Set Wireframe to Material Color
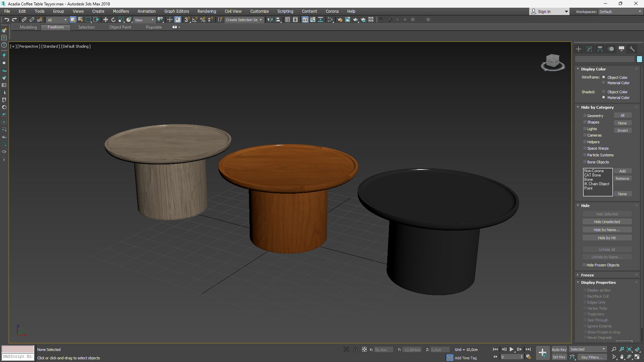The width and height of the screenshot is (644, 362). click(x=603, y=83)
